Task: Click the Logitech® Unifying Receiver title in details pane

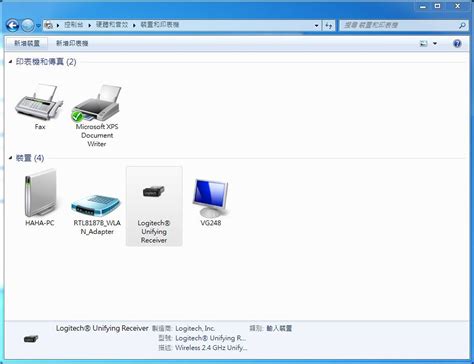Action: (x=102, y=328)
